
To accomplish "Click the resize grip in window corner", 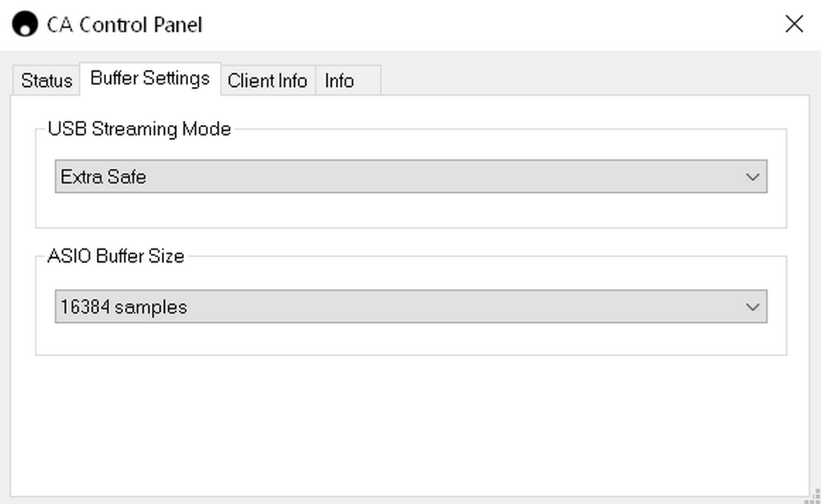I will (x=814, y=496).
